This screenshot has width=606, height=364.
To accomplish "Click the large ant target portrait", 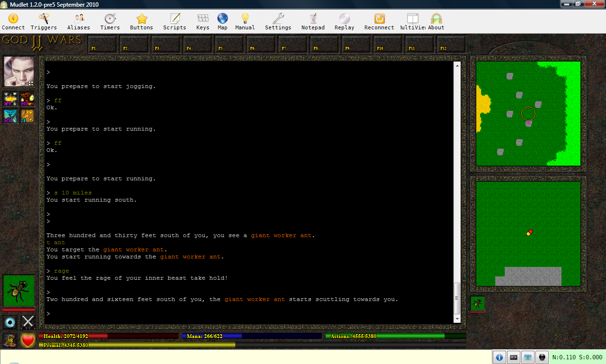I will point(19,291).
